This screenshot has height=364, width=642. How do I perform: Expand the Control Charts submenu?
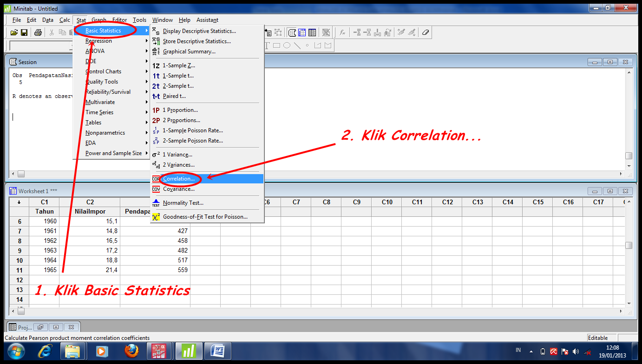pyautogui.click(x=111, y=71)
